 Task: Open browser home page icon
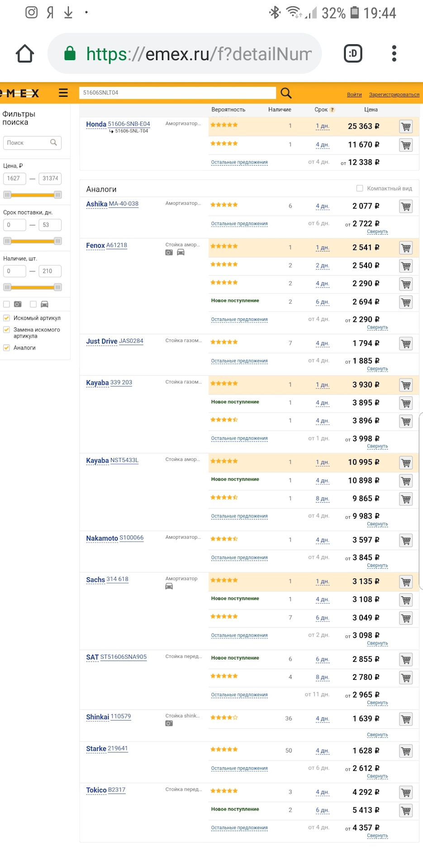click(x=25, y=54)
